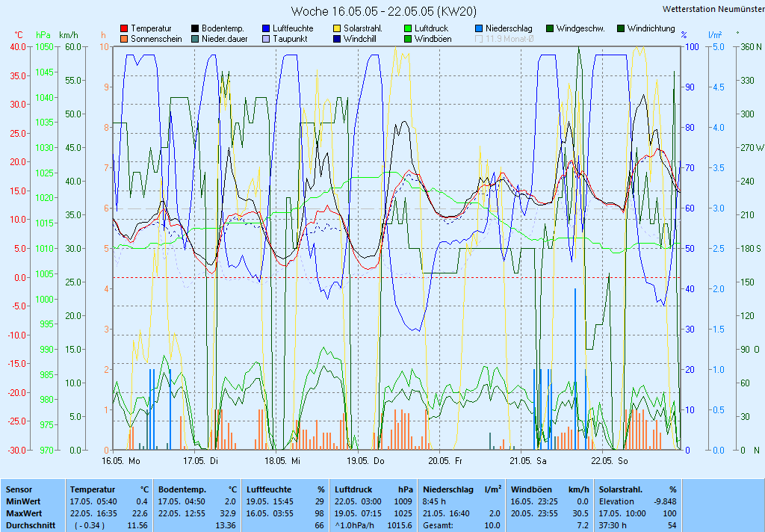Click the red Temperatur legend swatch
The width and height of the screenshot is (765, 532).
click(124, 28)
